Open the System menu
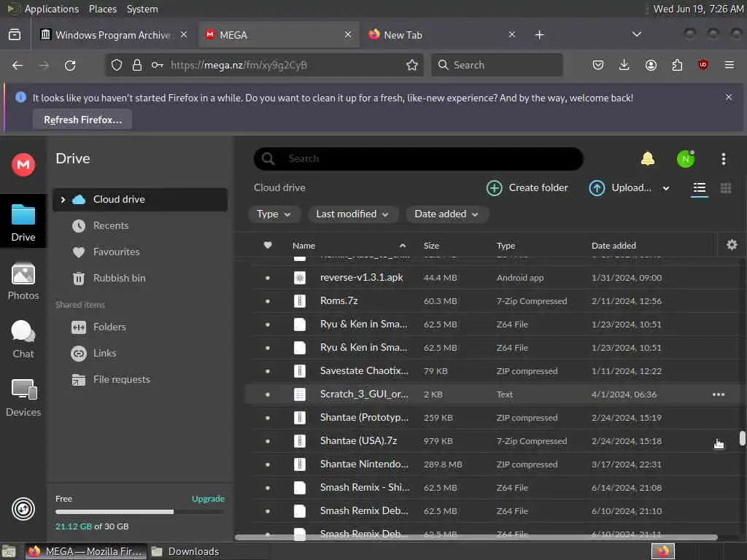Image resolution: width=747 pixels, height=560 pixels. coord(142,9)
